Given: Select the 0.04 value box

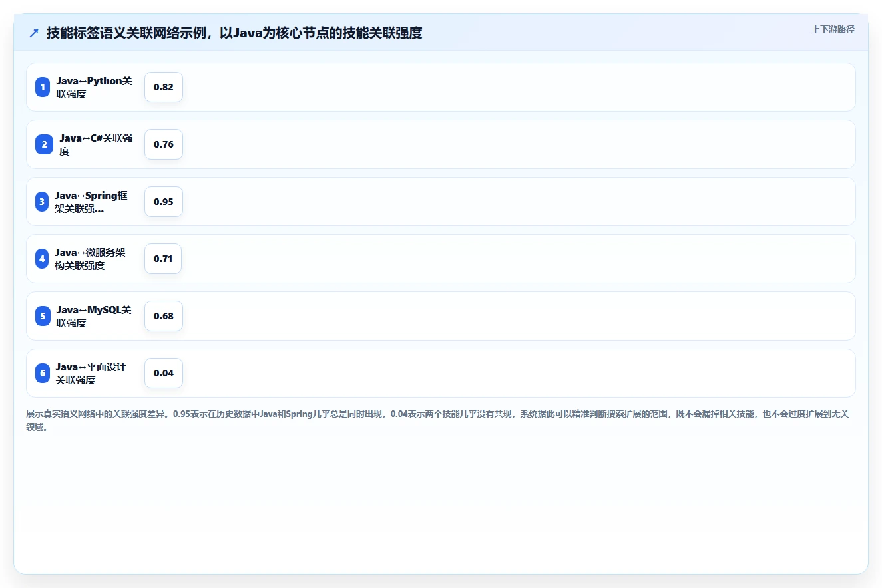Looking at the screenshot, I should click(164, 373).
